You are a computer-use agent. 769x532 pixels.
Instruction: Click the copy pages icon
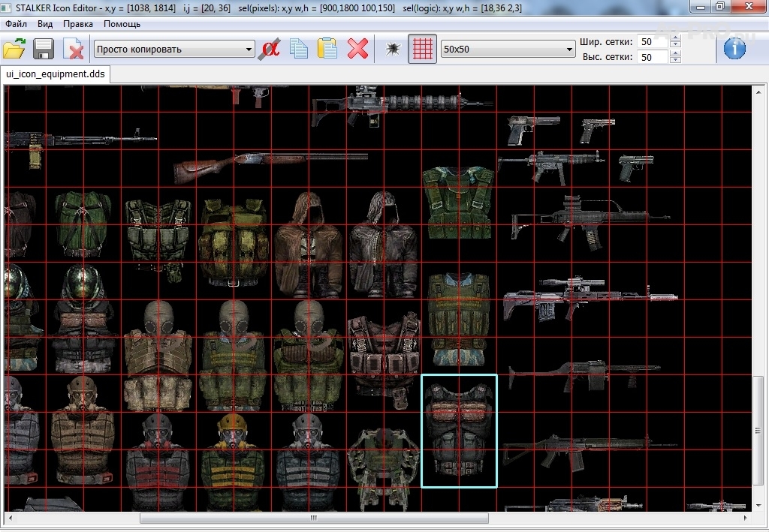(x=299, y=50)
